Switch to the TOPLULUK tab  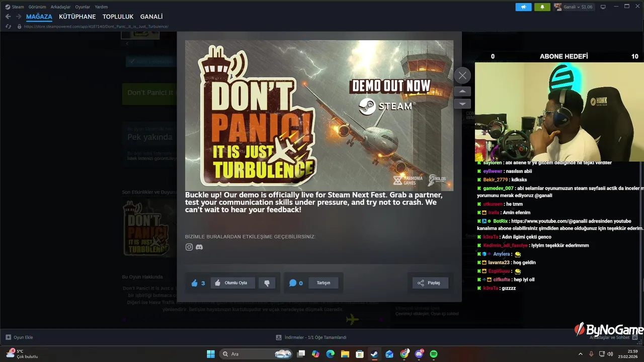pos(118,17)
